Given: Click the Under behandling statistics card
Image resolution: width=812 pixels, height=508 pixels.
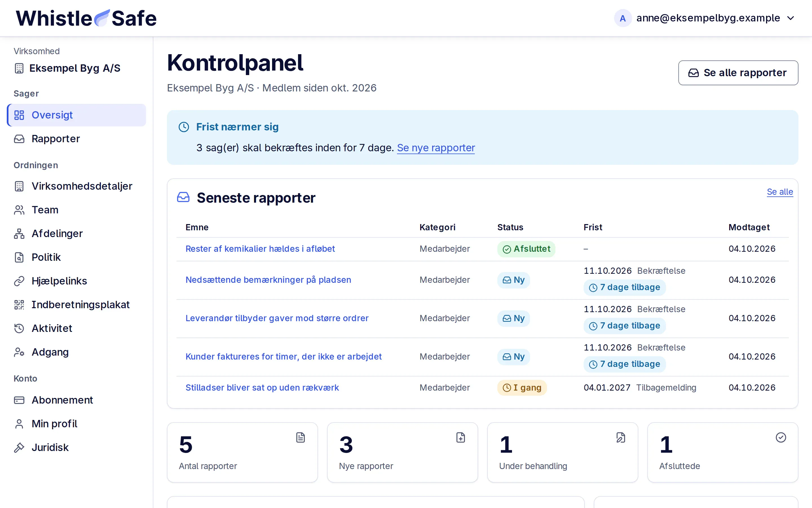Looking at the screenshot, I should 562,452.
